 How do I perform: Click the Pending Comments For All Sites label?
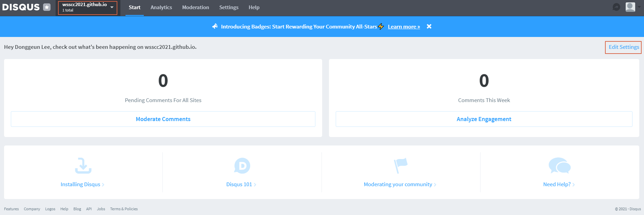[x=163, y=100]
